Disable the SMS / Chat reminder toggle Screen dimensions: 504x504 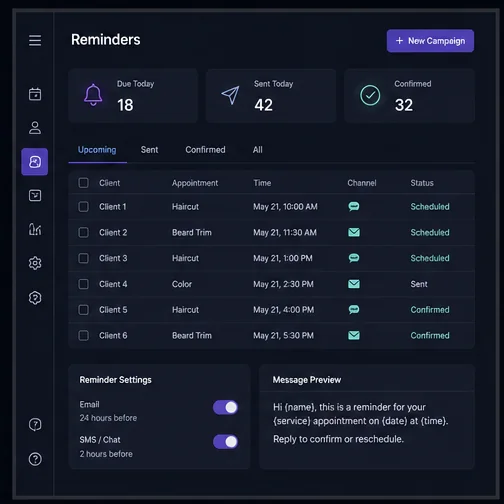point(225,442)
